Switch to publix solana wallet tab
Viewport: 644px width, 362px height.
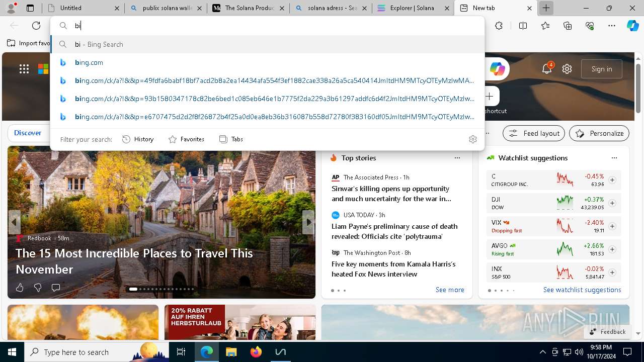click(x=165, y=8)
